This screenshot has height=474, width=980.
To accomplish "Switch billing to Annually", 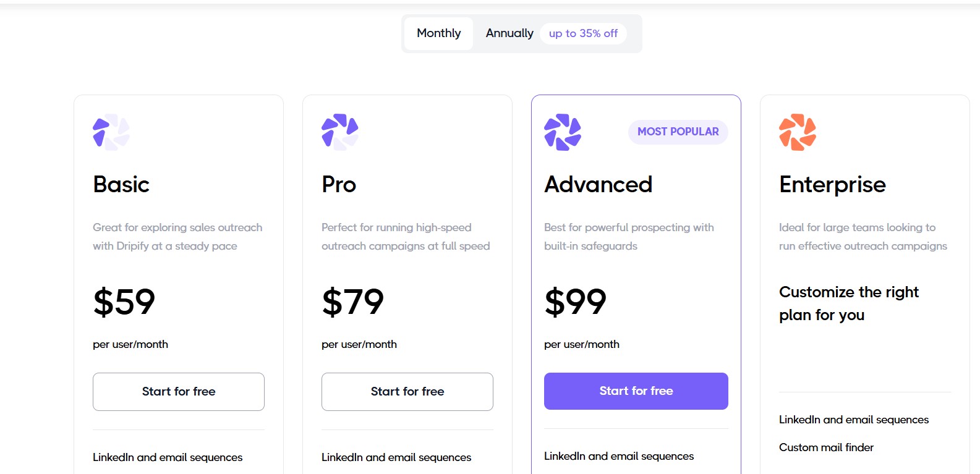I will pyautogui.click(x=509, y=33).
